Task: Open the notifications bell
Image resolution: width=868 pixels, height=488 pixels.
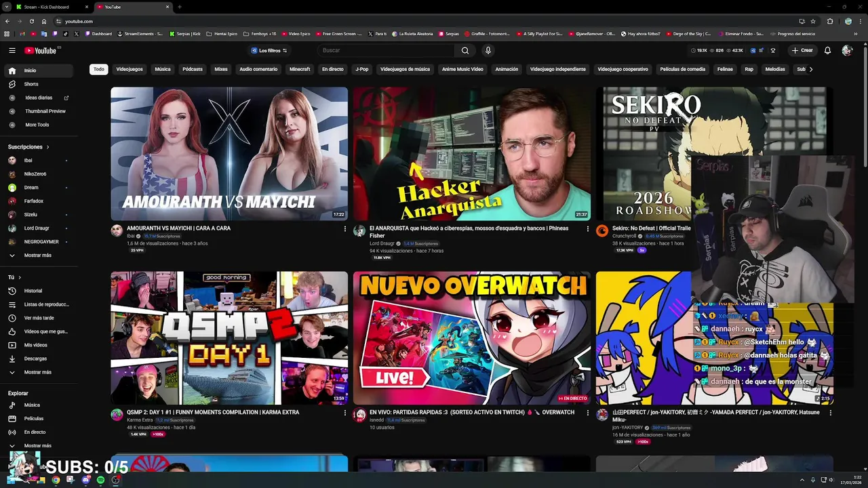Action: coord(827,50)
